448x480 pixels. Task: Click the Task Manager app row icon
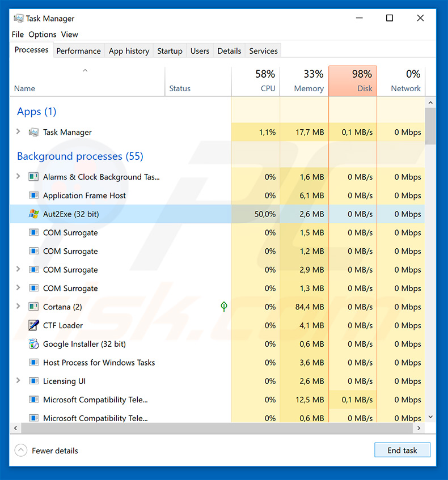tap(33, 132)
